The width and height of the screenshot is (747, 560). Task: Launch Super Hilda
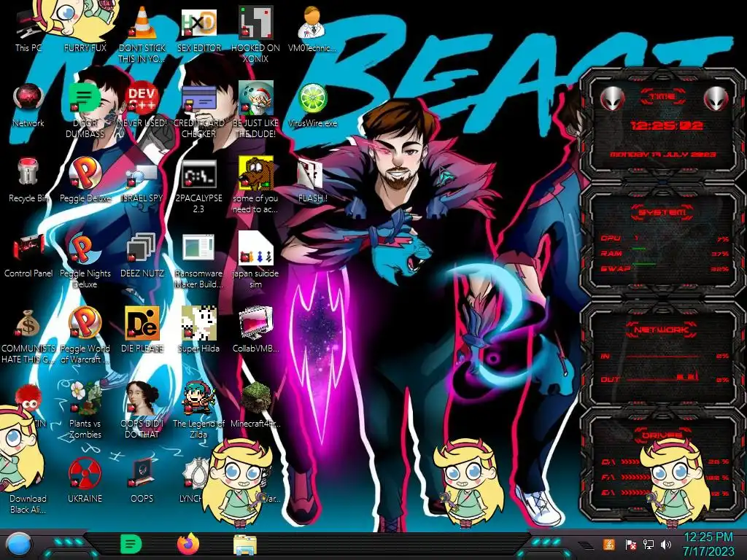coord(198,330)
